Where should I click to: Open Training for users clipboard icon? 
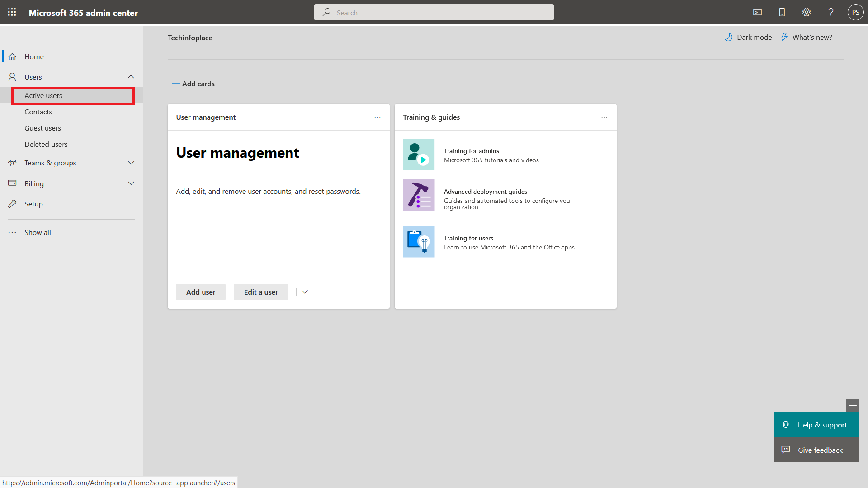click(x=418, y=241)
